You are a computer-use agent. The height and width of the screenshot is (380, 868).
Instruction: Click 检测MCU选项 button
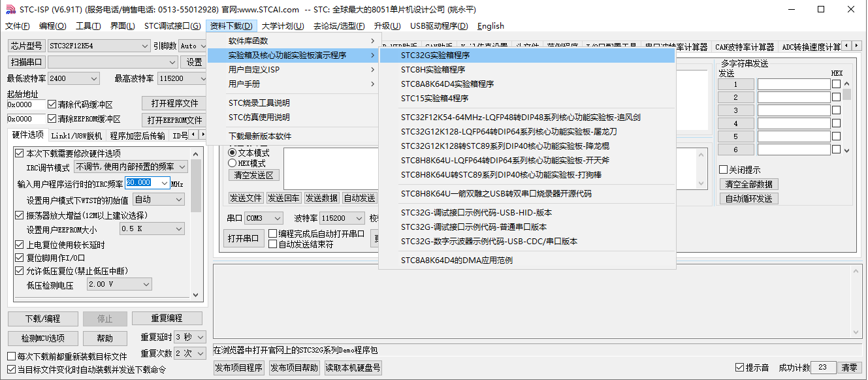42,338
